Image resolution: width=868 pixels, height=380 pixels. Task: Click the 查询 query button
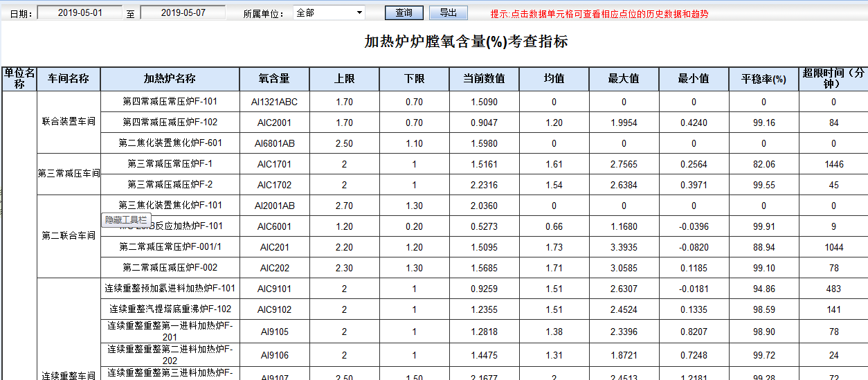click(x=404, y=13)
